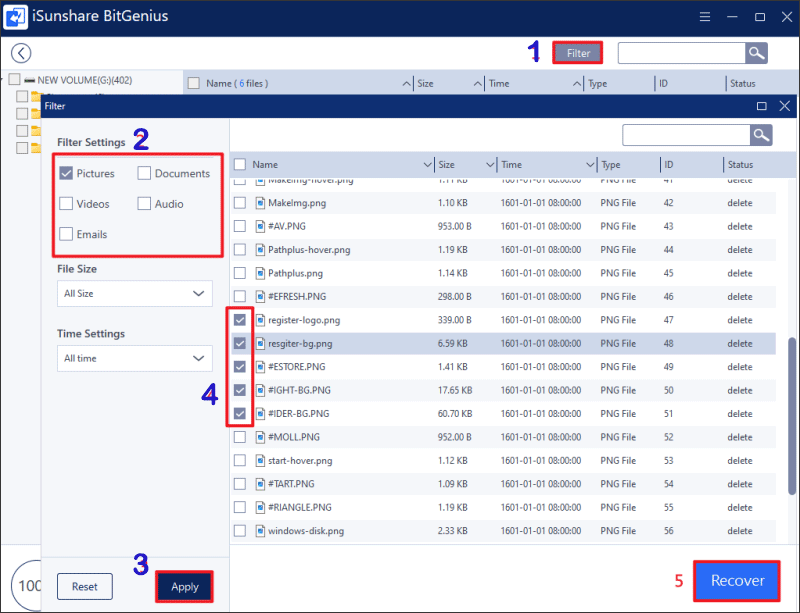Click the windows-disk.png file icon
This screenshot has width=800, height=613.
[259, 530]
